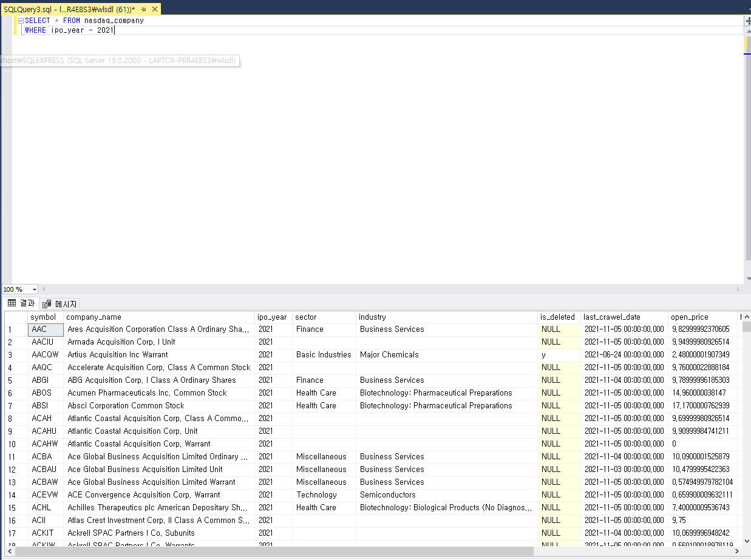
Task: Select row header number 1
Action: 16,329
